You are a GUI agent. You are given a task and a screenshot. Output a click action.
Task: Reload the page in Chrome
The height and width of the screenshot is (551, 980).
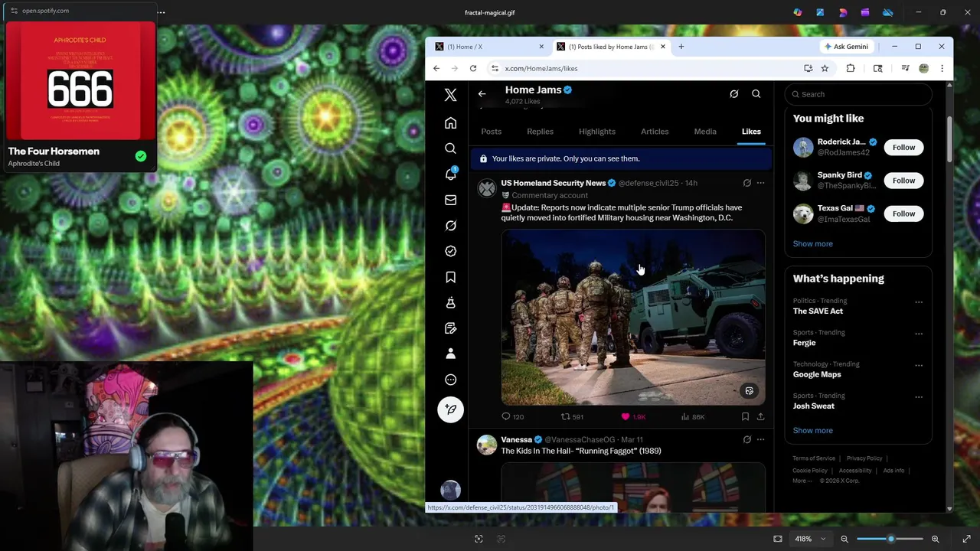coord(473,68)
